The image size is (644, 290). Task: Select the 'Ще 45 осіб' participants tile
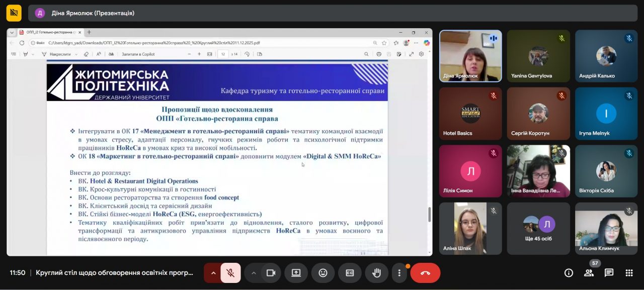pyautogui.click(x=538, y=228)
